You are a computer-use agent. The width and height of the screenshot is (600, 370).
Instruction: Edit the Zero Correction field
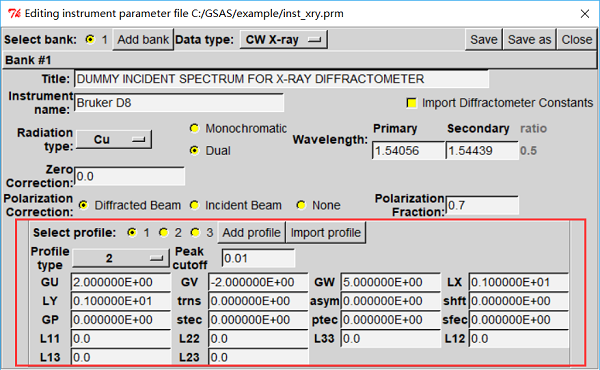click(129, 176)
